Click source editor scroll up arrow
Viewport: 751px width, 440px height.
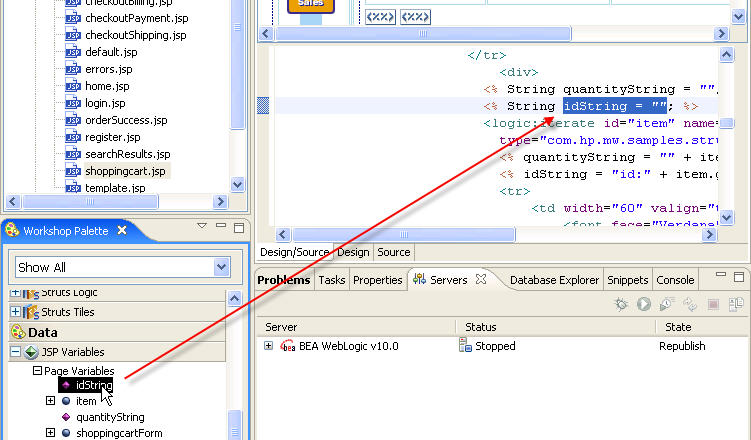coord(727,54)
